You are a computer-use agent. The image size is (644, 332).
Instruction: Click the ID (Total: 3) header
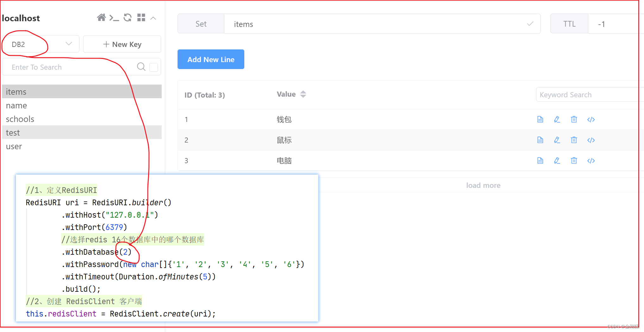coord(205,95)
